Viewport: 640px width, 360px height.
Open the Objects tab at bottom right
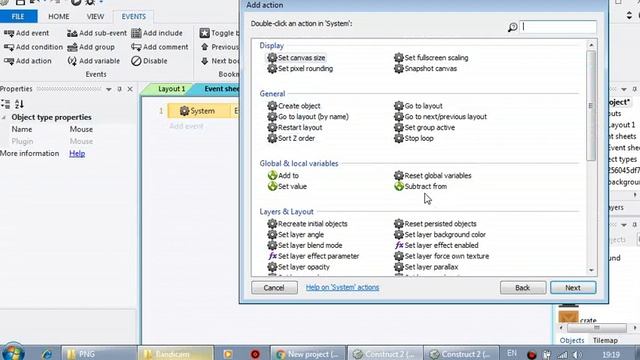point(572,340)
